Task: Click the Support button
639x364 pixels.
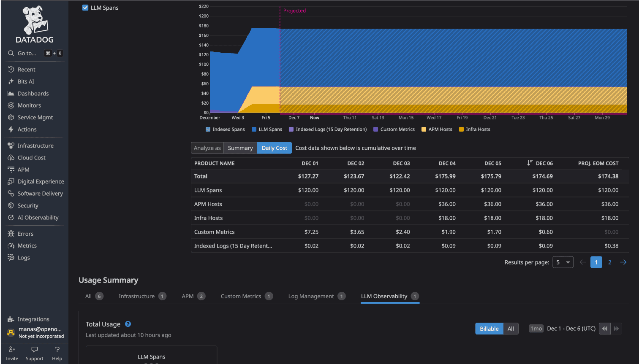Action: point(34,353)
